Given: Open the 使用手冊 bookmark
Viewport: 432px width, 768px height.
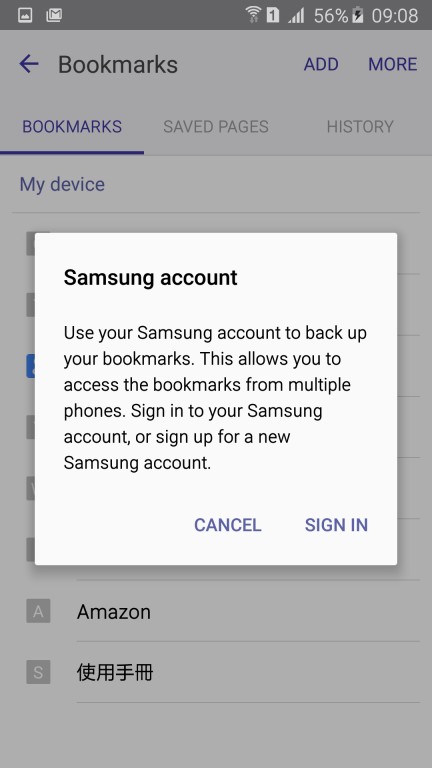Looking at the screenshot, I should [x=216, y=672].
